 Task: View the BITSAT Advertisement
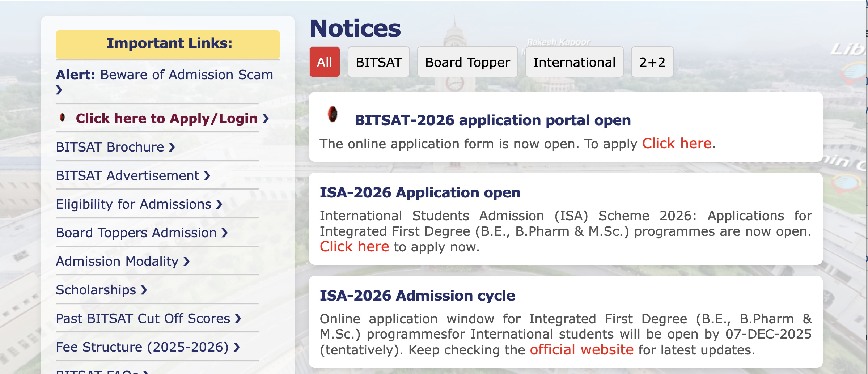128,175
